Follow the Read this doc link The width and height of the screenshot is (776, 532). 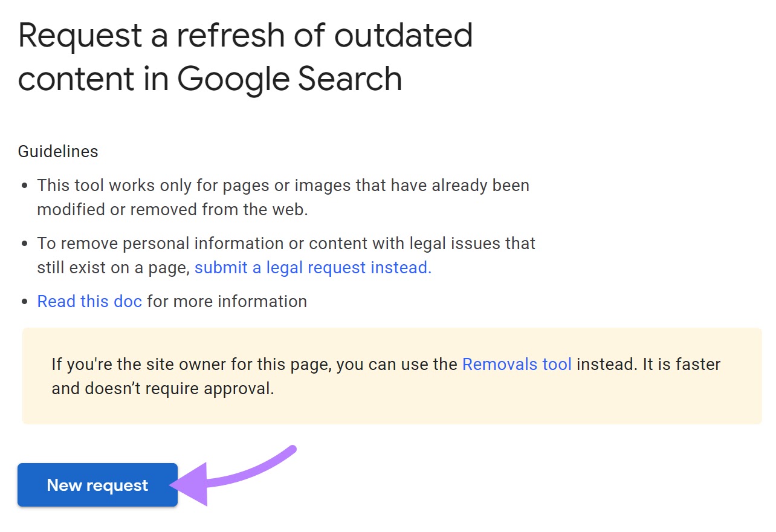point(89,300)
